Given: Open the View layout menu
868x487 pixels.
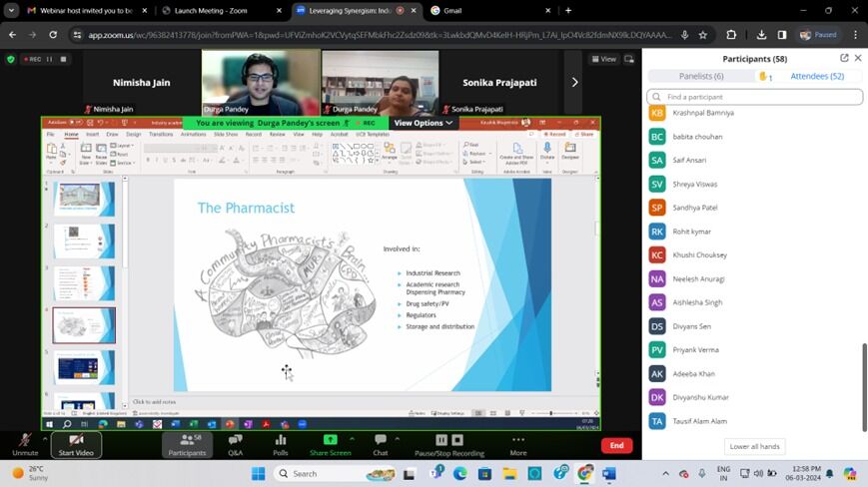Looking at the screenshot, I should tap(605, 59).
